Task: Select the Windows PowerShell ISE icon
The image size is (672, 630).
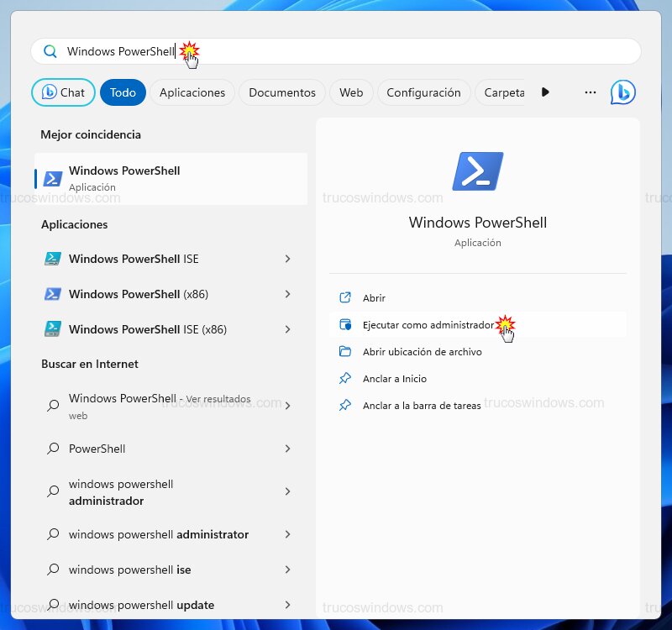Action: 51,260
